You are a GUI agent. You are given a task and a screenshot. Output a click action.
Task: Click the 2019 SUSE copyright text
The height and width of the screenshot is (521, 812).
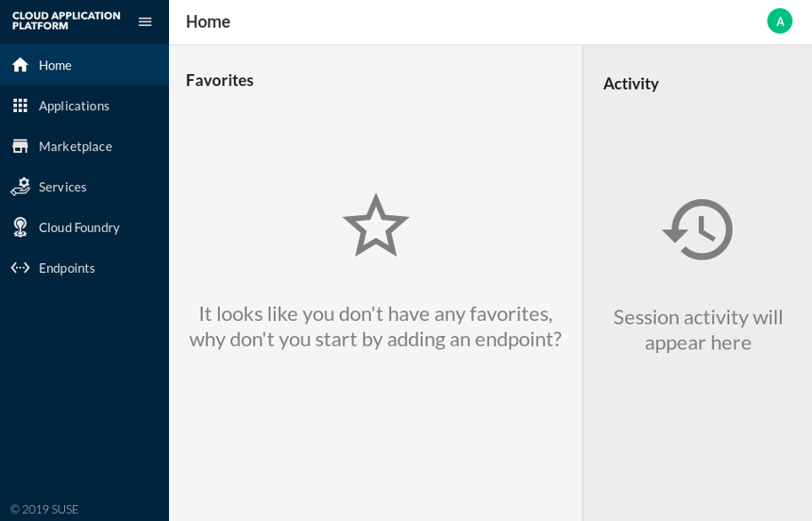44,509
